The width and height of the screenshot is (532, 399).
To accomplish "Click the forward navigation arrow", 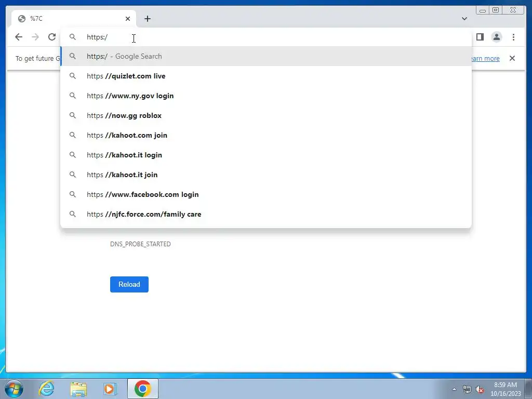I will 35,37.
